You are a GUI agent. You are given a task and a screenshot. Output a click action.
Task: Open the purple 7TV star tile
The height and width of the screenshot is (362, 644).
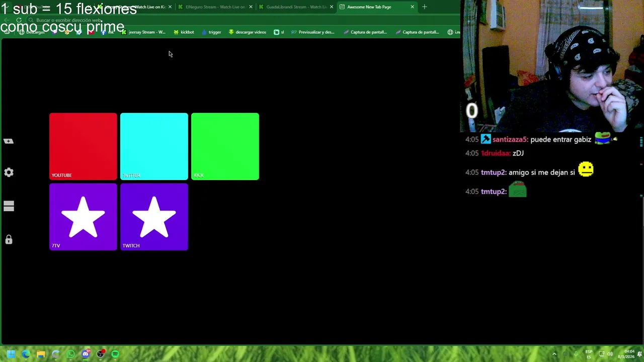tap(83, 217)
